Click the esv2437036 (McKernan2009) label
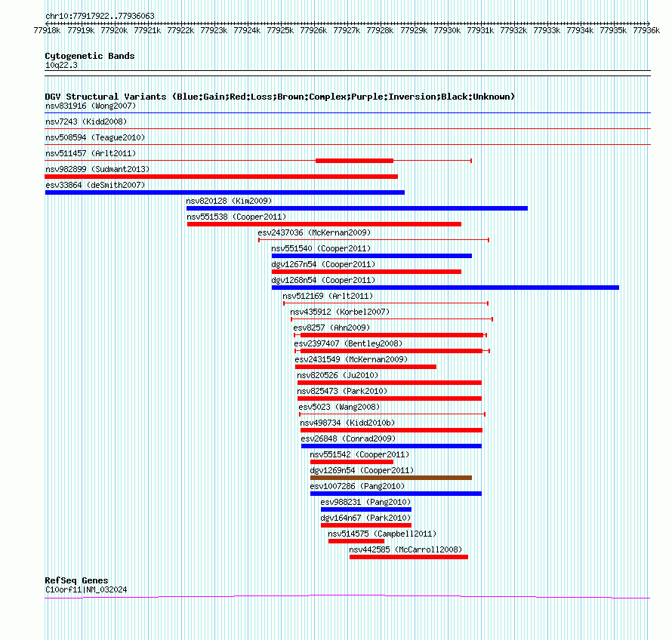The width and height of the screenshot is (672, 640). point(314,232)
